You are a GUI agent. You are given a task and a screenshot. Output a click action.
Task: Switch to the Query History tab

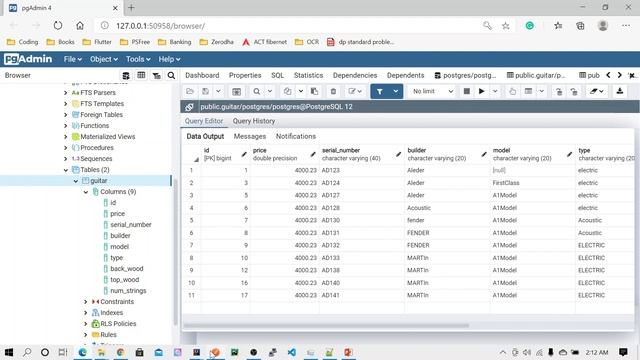253,121
